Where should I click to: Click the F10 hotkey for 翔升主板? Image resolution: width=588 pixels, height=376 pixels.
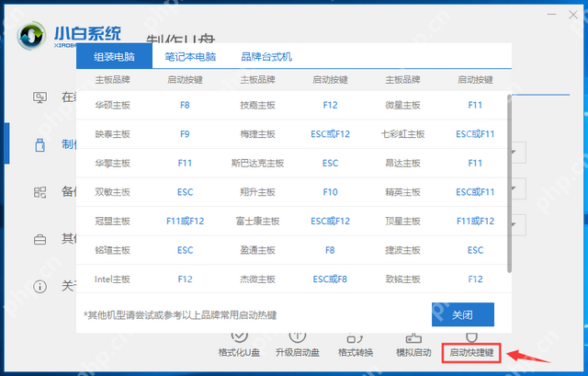[330, 193]
